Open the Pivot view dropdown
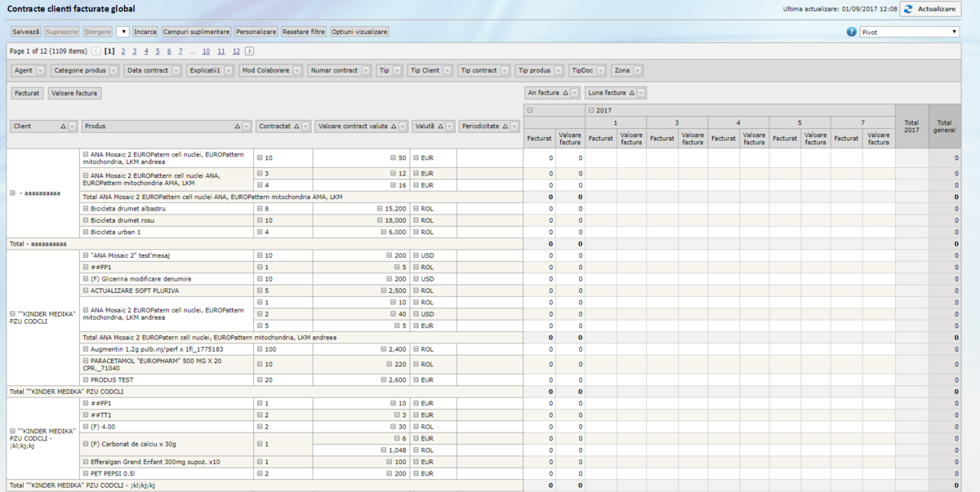The height and width of the screenshot is (492, 980). [x=910, y=32]
